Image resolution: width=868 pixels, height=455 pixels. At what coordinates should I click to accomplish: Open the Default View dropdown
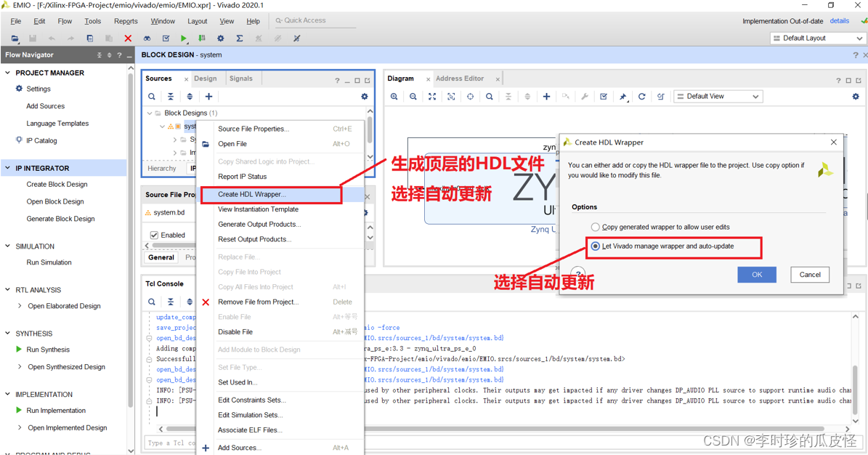pyautogui.click(x=718, y=97)
